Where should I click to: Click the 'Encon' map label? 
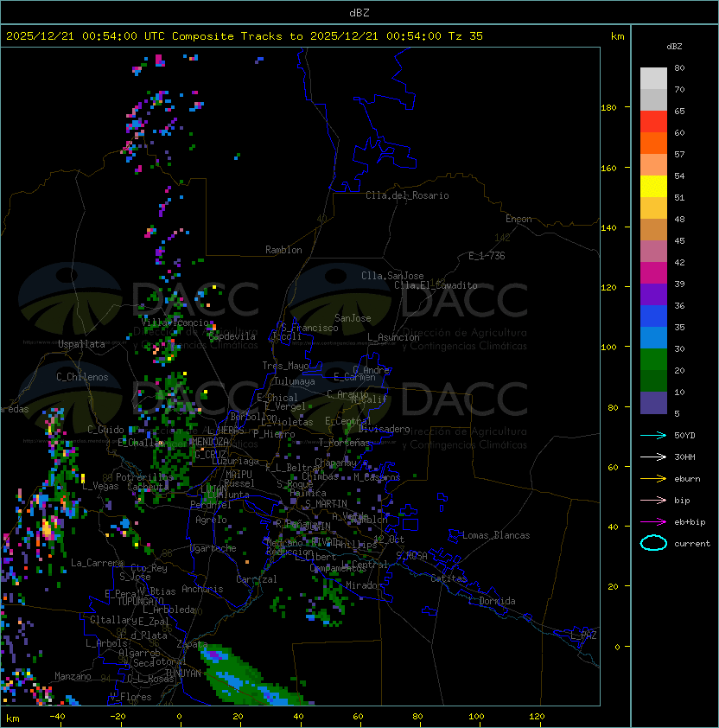point(519,219)
